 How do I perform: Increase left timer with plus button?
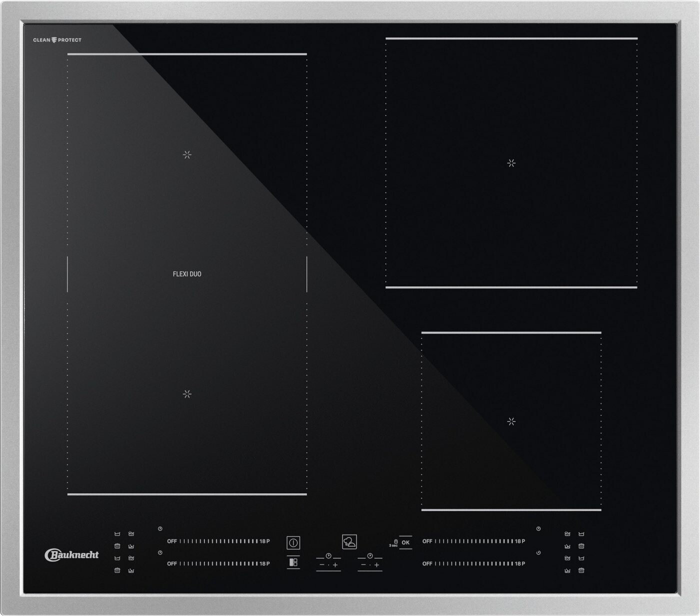point(335,565)
